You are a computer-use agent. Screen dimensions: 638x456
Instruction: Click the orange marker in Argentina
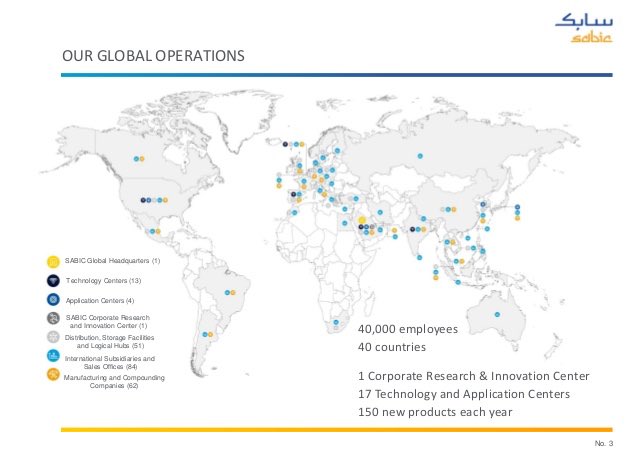point(210,334)
